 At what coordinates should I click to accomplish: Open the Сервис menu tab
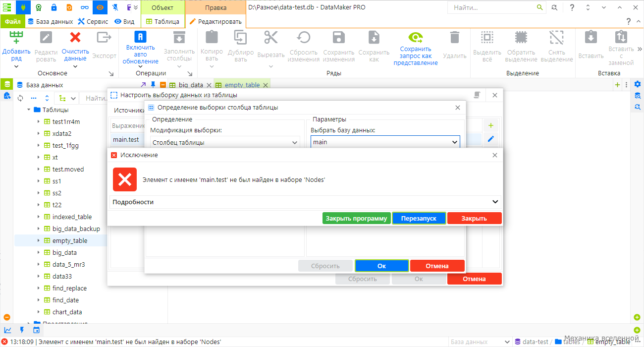(93, 21)
